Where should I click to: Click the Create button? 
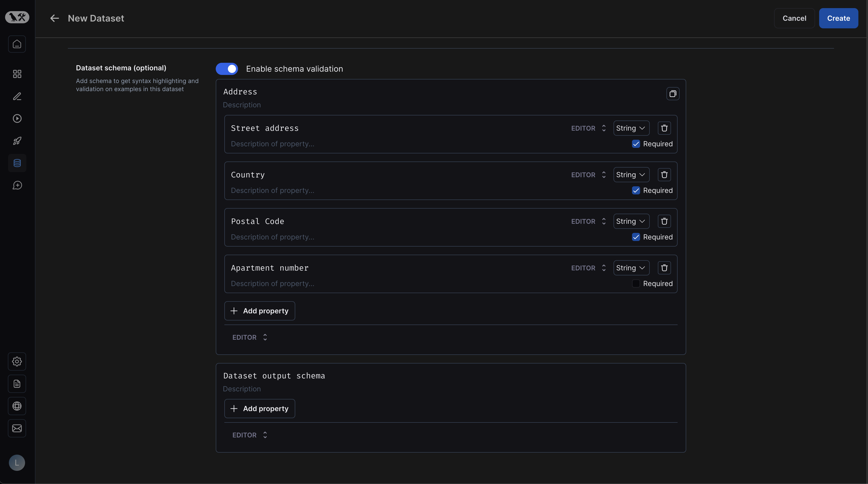(x=838, y=18)
